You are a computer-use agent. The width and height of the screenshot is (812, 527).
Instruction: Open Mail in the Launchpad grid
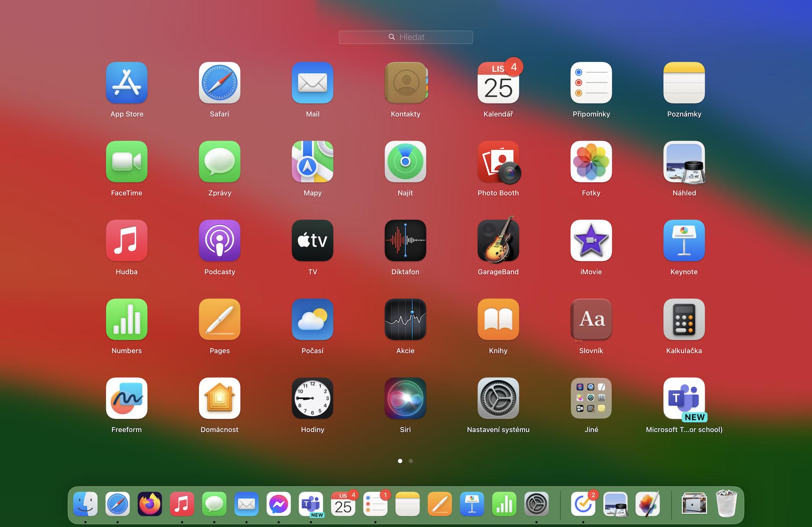click(x=313, y=83)
